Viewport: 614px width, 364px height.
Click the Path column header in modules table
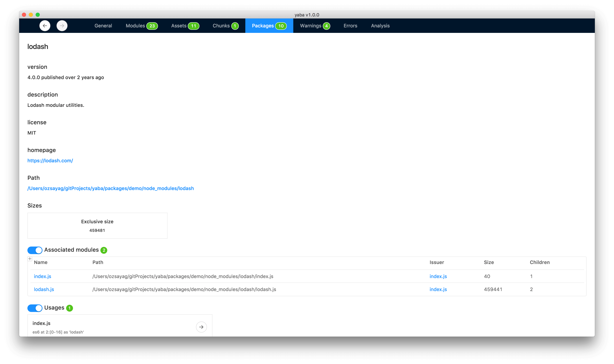pyautogui.click(x=98, y=262)
